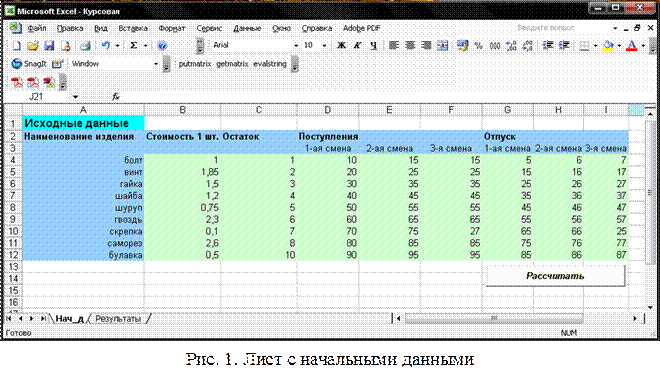Image resolution: width=660 pixels, height=372 pixels.
Task: Click third Adobe PDF review icon
Action: pos(49,82)
